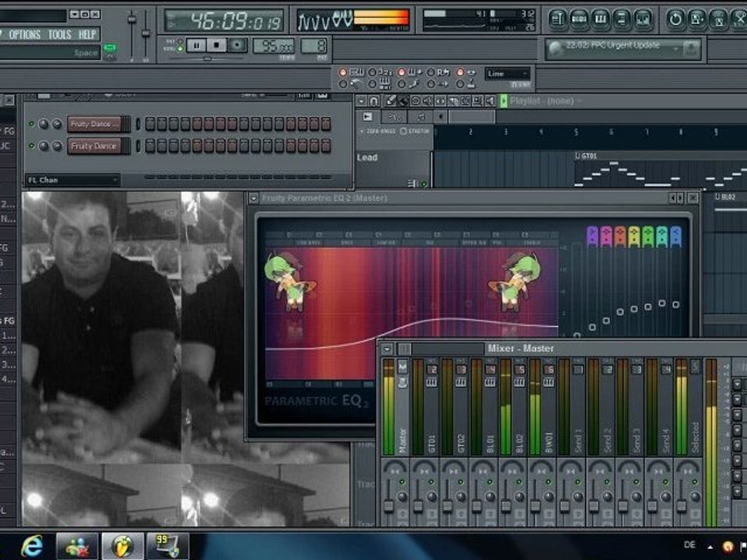This screenshot has height=560, width=747.
Task: Click the purple EQ band token
Action: pyautogui.click(x=592, y=236)
